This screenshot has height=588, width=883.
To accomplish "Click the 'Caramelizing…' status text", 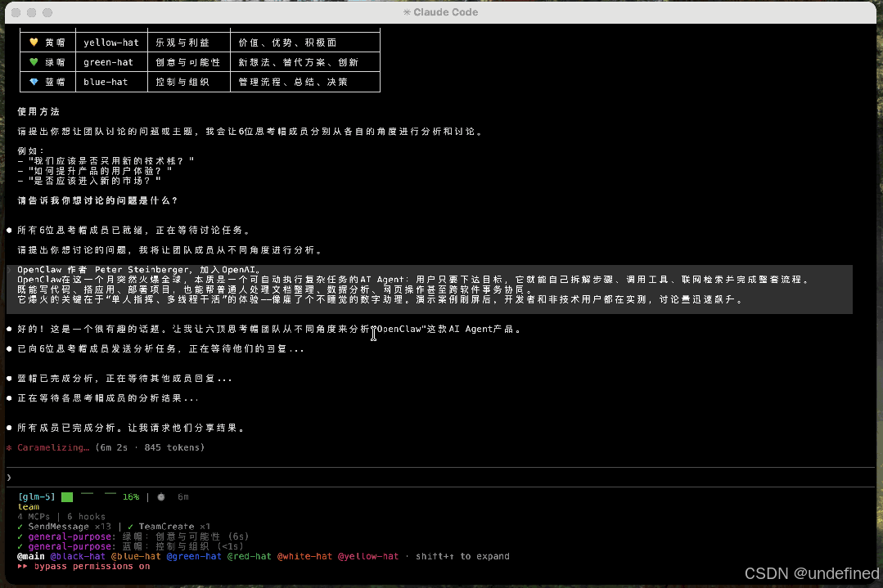I will click(53, 448).
